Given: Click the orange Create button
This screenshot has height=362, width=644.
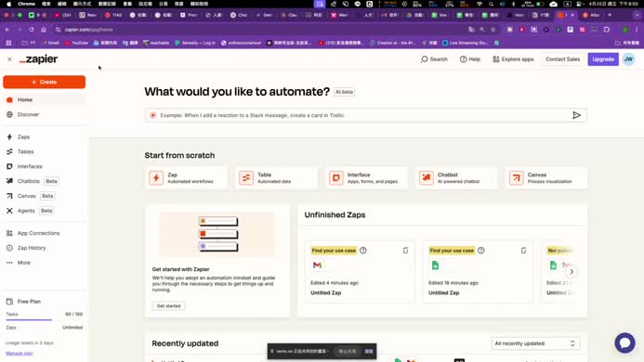Looking at the screenshot, I should pos(45,82).
